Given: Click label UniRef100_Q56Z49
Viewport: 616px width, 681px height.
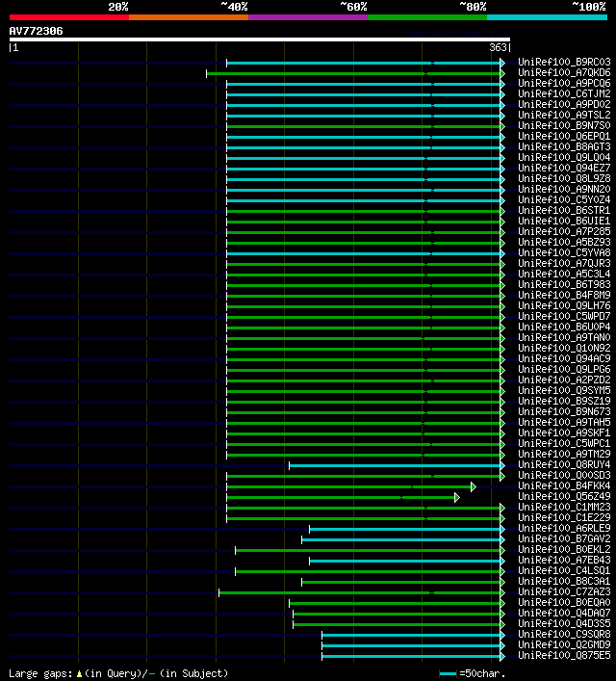Looking at the screenshot, I should [564, 496].
